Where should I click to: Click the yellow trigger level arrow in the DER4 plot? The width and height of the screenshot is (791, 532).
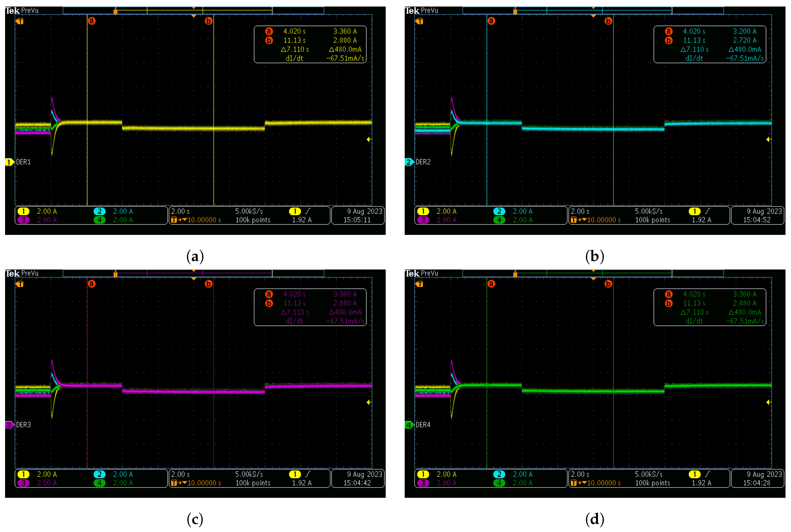pyautogui.click(x=769, y=402)
